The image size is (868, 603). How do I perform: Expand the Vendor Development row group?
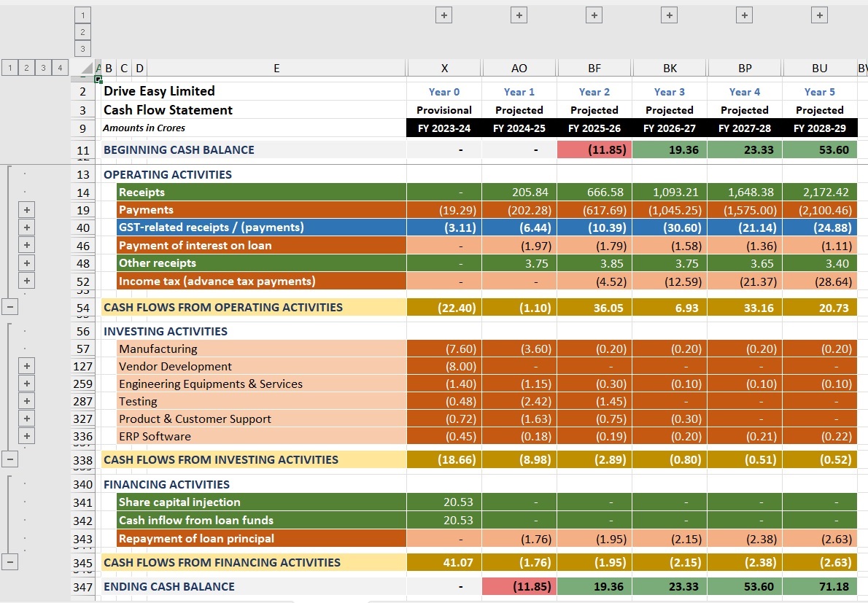pyautogui.click(x=27, y=366)
